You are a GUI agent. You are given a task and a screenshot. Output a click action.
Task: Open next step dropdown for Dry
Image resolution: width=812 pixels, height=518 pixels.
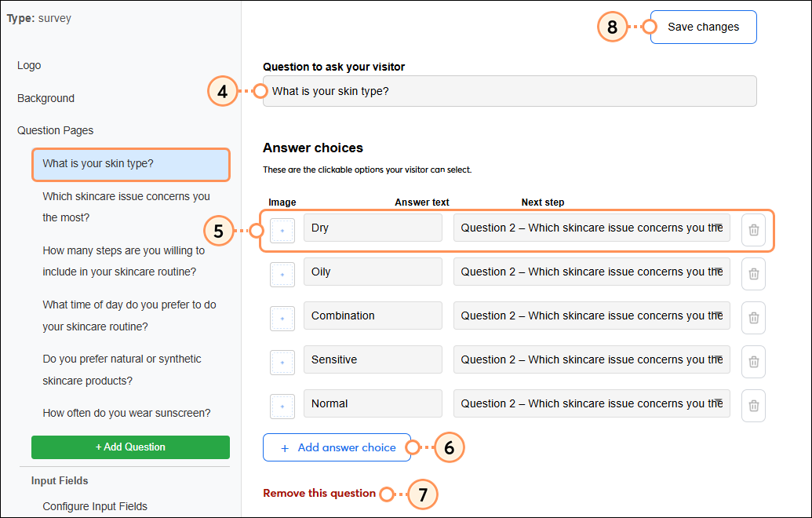592,228
